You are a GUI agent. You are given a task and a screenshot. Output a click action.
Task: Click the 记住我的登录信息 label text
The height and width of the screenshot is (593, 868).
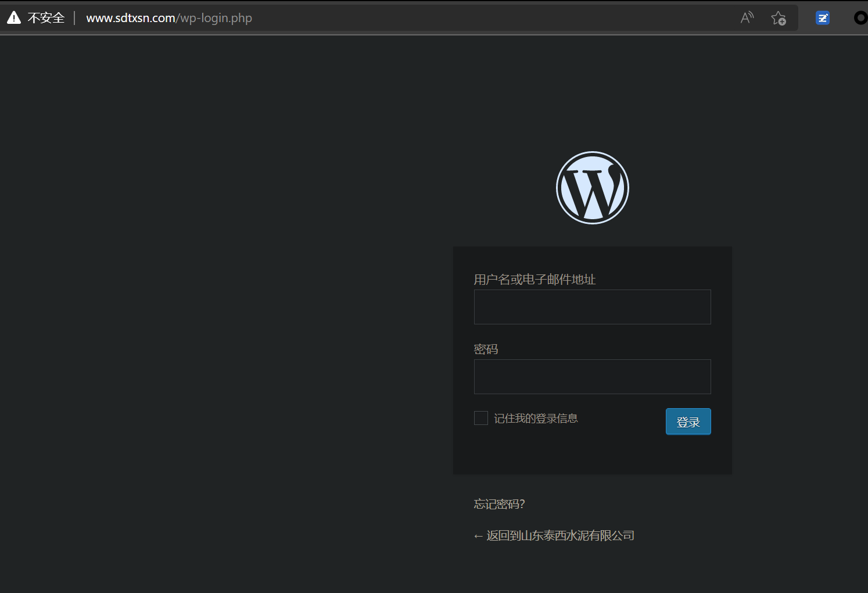(x=536, y=419)
